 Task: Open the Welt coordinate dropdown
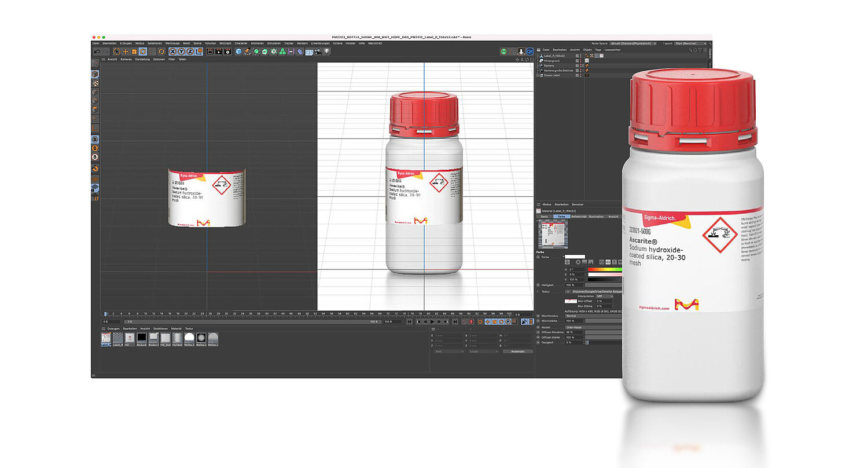449,352
